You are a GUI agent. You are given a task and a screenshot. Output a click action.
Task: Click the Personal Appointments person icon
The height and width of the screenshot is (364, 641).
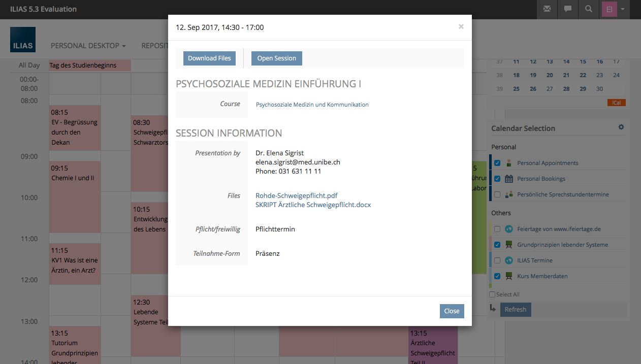coord(508,163)
